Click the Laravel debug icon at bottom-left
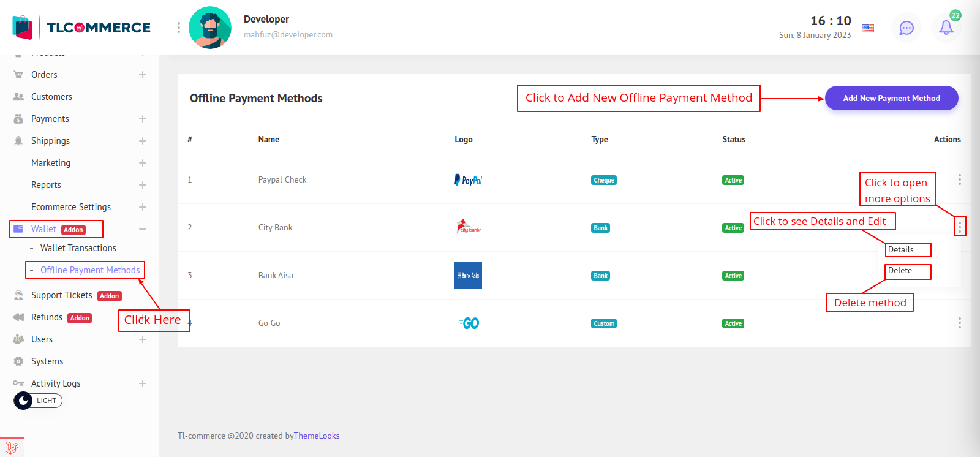This screenshot has height=457, width=980. pos(12,447)
